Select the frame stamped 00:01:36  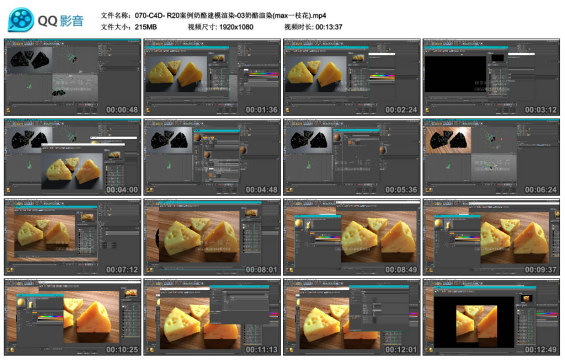click(x=212, y=77)
